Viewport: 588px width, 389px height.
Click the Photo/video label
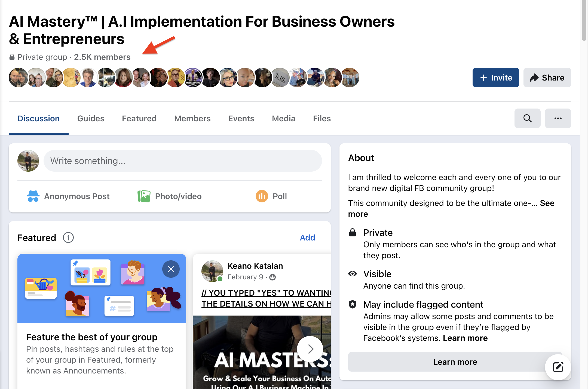tap(178, 196)
